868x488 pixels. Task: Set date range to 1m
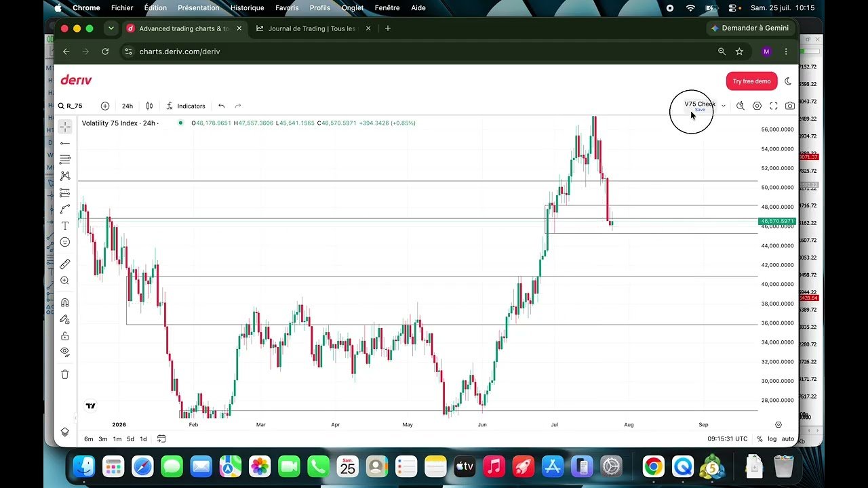pos(117,439)
